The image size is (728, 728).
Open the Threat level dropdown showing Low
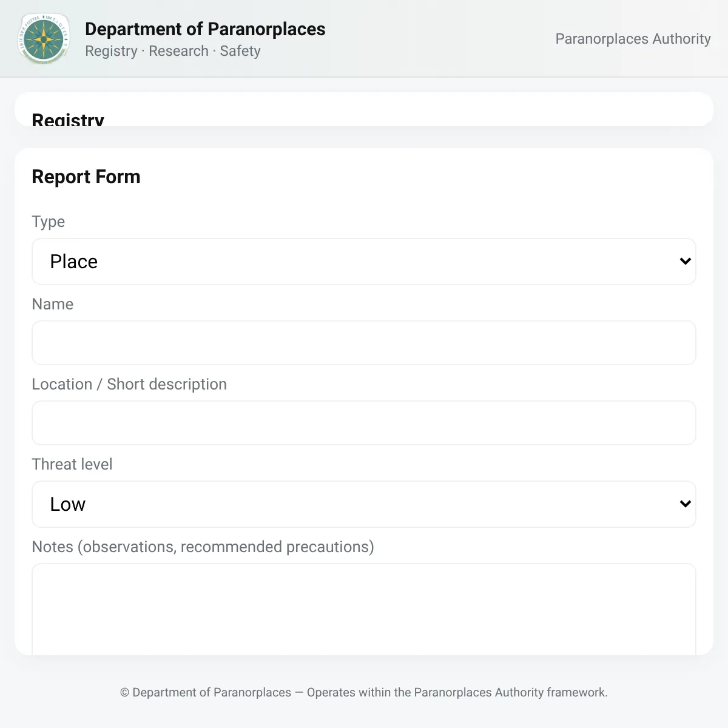[x=364, y=504]
